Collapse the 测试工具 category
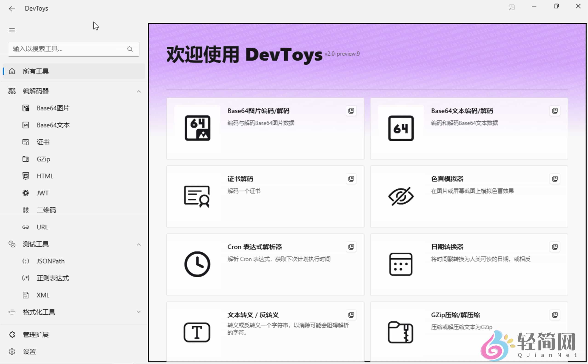588x364 pixels. pos(139,244)
